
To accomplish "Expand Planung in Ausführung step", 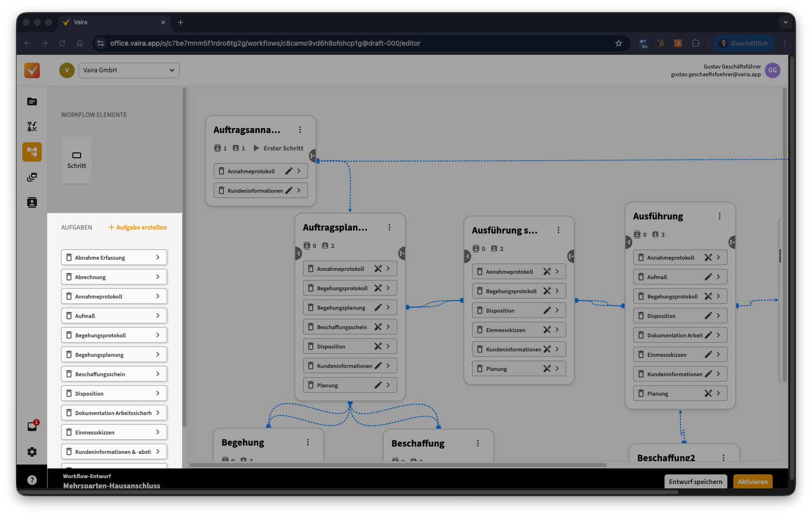I will 718,394.
